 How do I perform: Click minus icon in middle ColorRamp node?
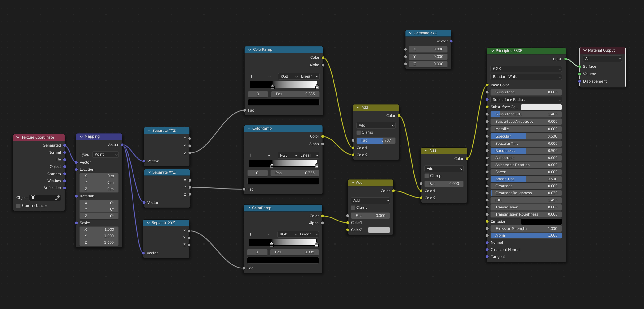click(x=259, y=155)
